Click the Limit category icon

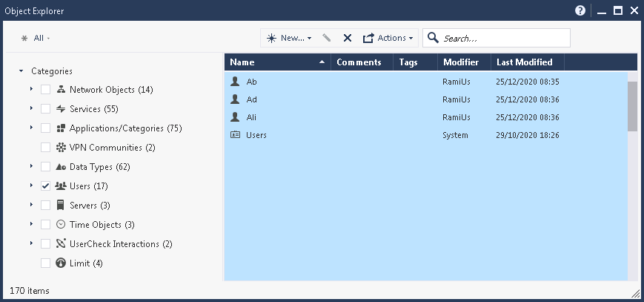(61, 263)
